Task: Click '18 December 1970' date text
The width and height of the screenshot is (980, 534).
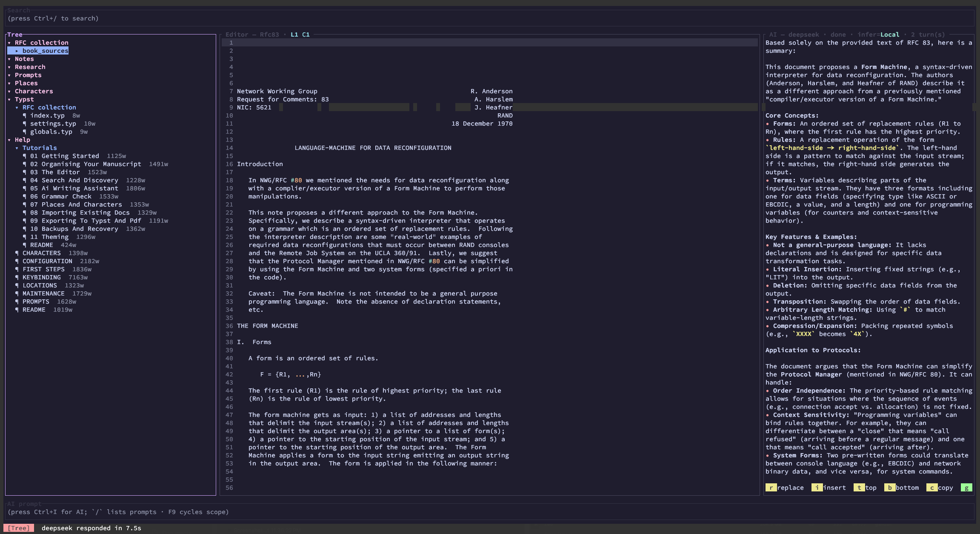Action: click(482, 123)
